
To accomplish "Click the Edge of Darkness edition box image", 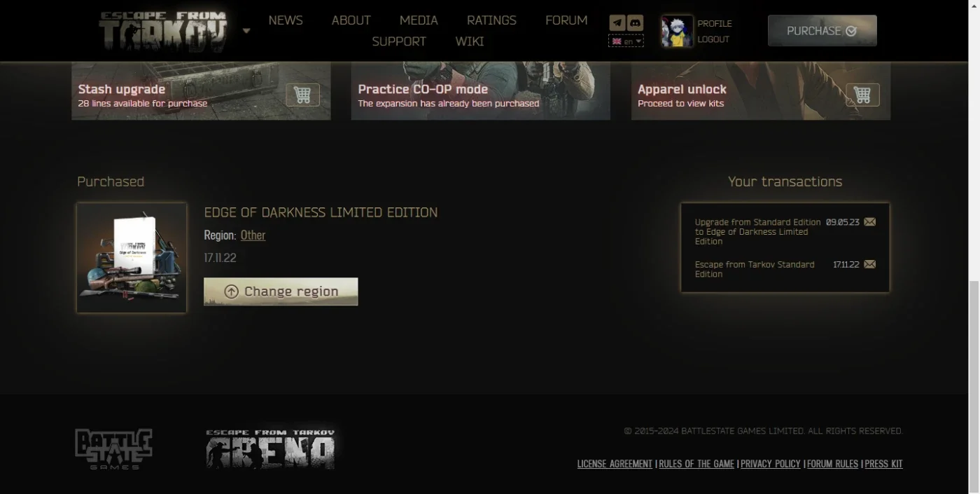I will click(132, 258).
